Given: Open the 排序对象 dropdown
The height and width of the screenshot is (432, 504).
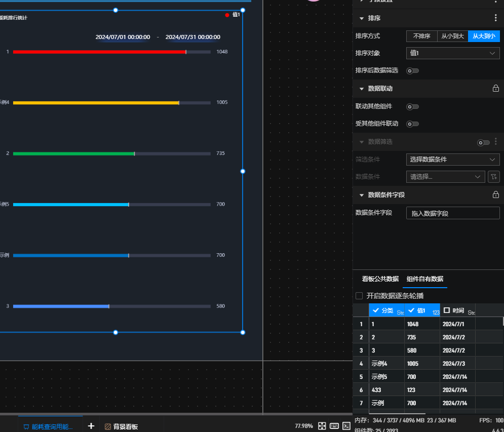Looking at the screenshot, I should point(453,53).
